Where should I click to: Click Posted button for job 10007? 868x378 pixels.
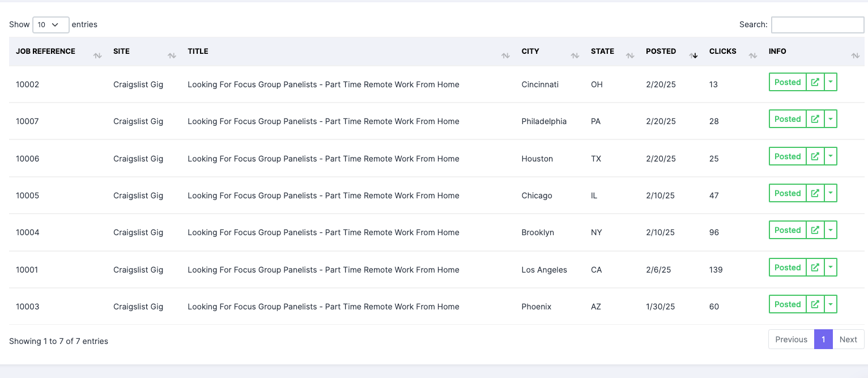(x=788, y=119)
